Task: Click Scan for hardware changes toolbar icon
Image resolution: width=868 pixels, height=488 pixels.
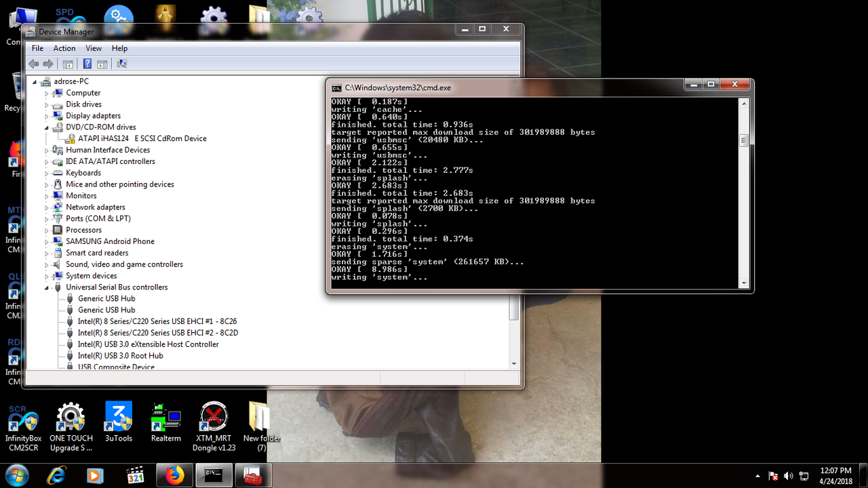Action: 121,63
